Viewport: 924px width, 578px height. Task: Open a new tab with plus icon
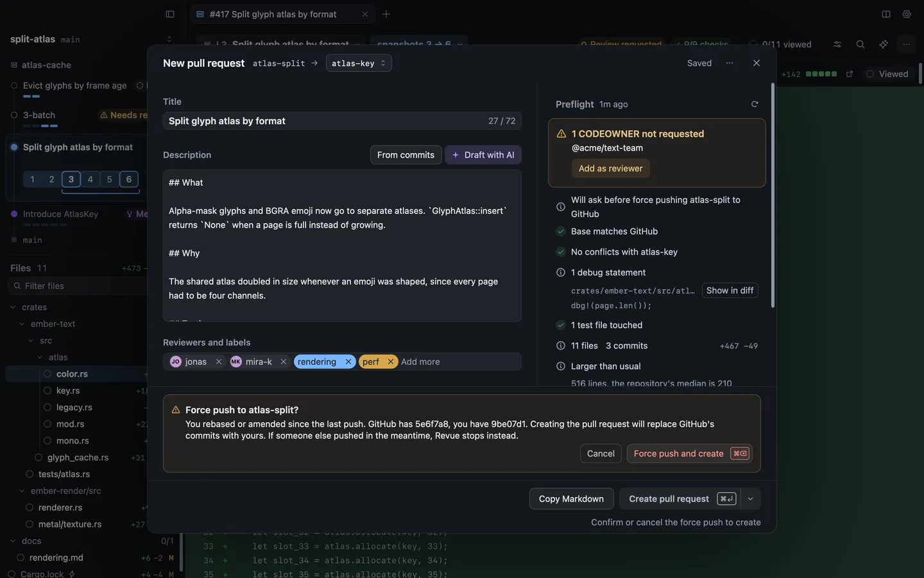(x=386, y=14)
